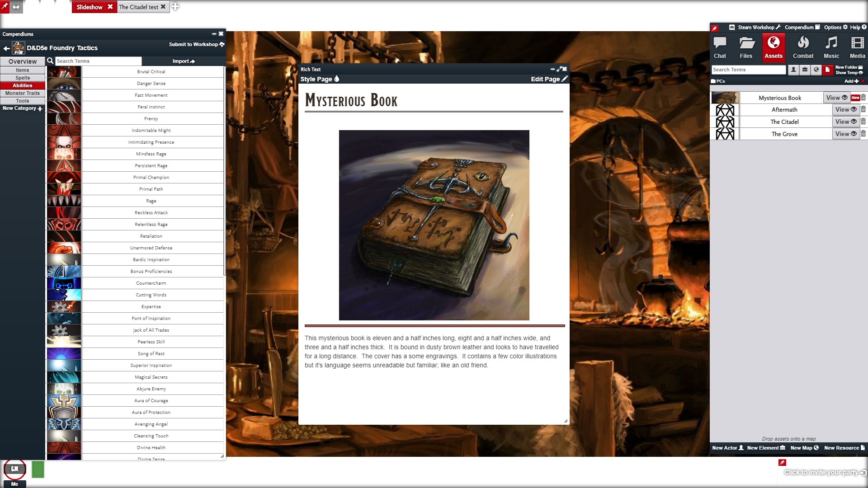This screenshot has width=868, height=488.
Task: Go back from D&D5e Foundry Tactics compendium
Action: click(x=6, y=48)
